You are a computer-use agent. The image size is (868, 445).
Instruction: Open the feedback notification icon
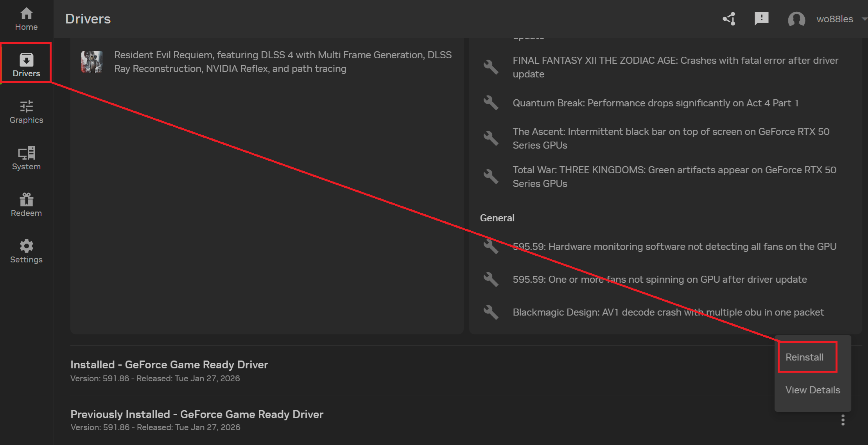(x=761, y=18)
